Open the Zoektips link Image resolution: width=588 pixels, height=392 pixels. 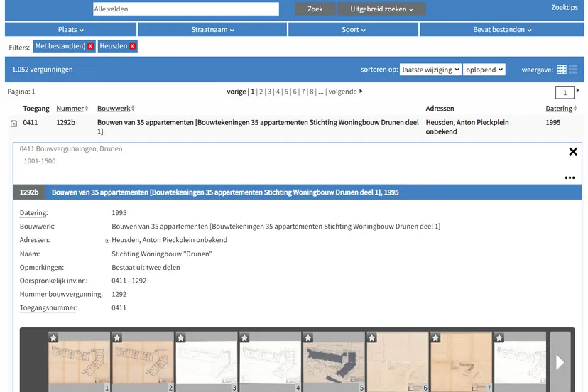[565, 8]
